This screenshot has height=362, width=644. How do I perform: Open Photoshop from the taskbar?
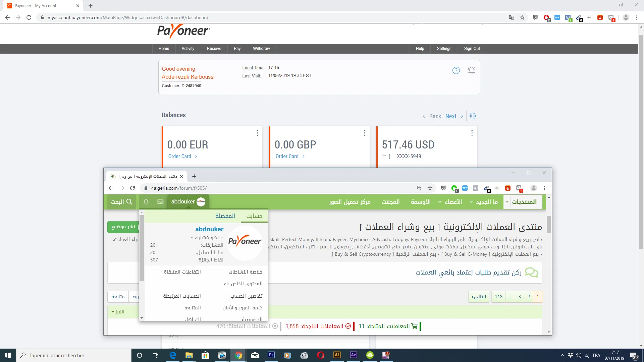pos(271,355)
